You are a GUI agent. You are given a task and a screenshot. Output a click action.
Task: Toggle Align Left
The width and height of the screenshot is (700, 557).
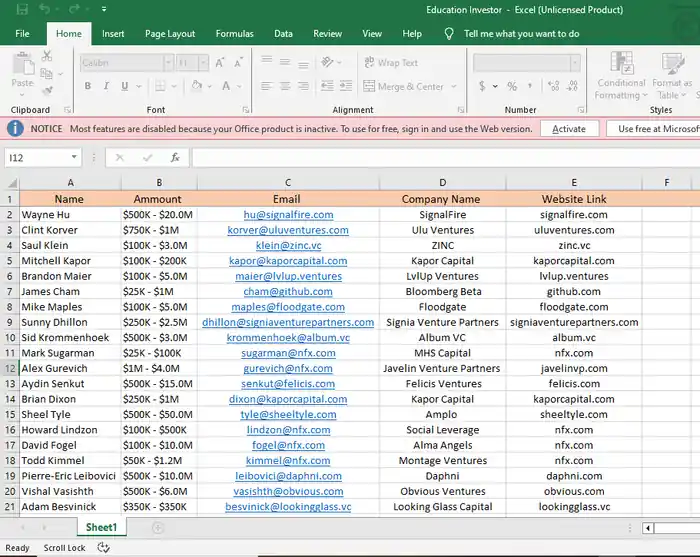click(x=267, y=86)
